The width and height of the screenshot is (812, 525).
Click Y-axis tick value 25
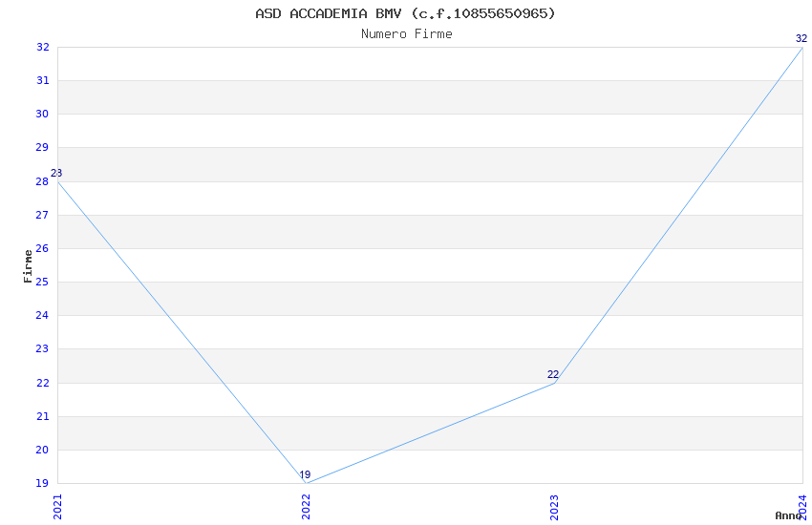tap(42, 282)
